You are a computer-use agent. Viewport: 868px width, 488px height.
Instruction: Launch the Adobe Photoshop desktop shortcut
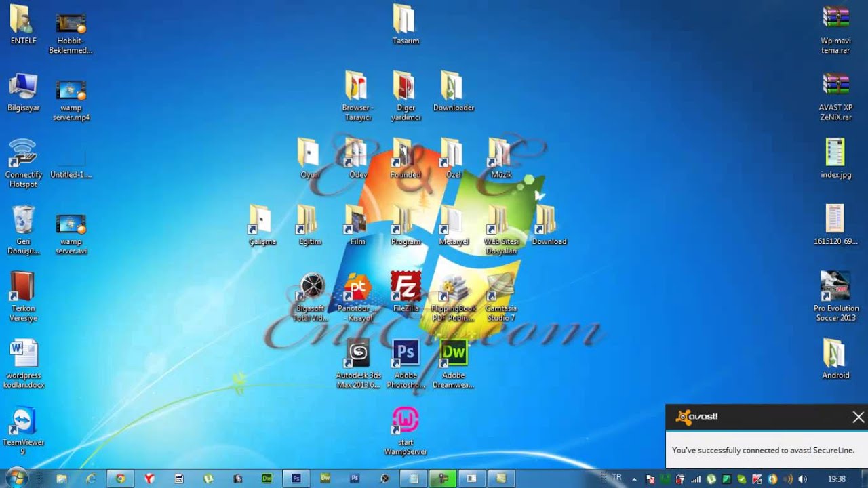point(406,364)
